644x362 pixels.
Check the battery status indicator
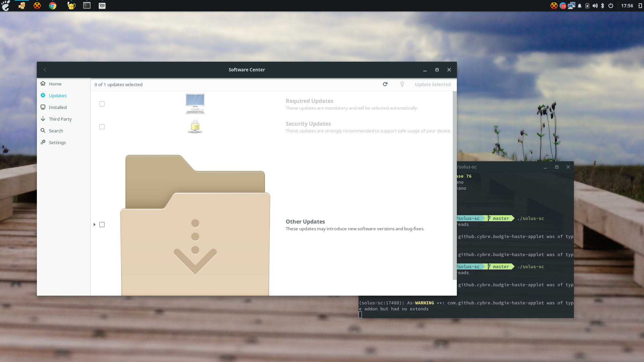pyautogui.click(x=587, y=6)
